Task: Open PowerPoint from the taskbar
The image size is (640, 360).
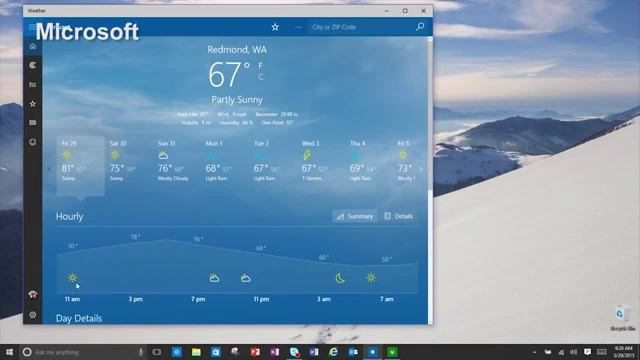Action: pos(255,352)
